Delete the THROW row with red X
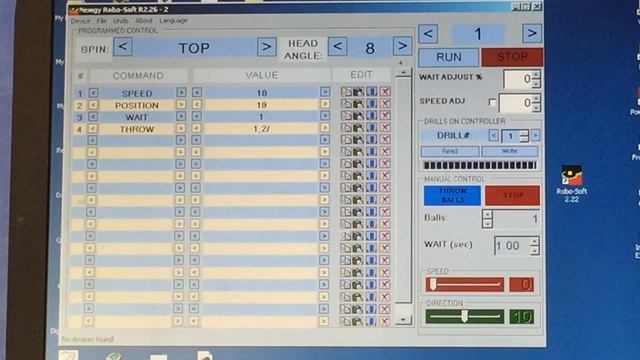 point(385,128)
